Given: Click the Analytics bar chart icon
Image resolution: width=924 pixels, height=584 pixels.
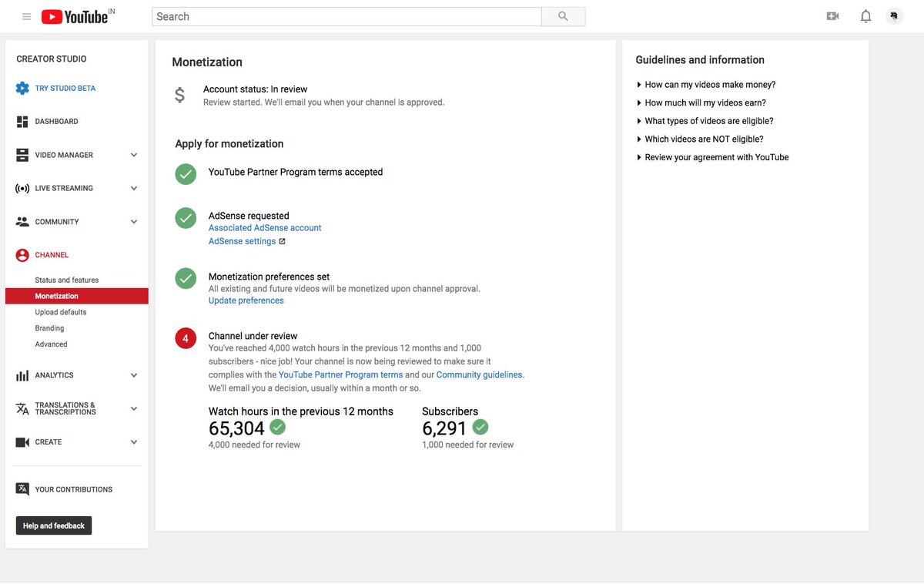Looking at the screenshot, I should pyautogui.click(x=22, y=375).
